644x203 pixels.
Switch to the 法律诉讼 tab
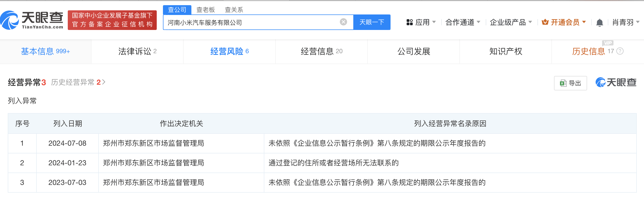point(137,51)
